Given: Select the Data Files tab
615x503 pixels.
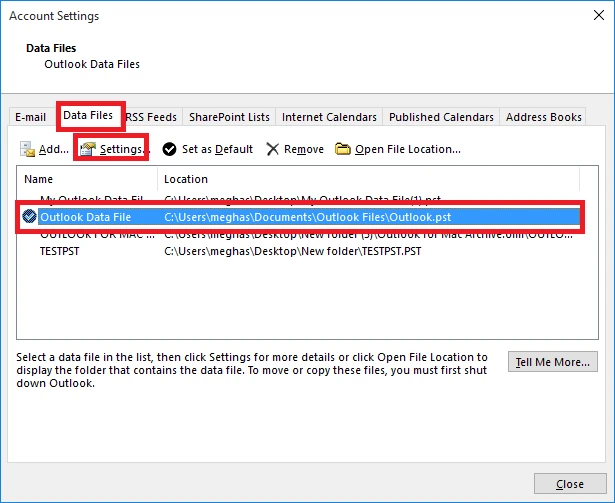Looking at the screenshot, I should [88, 116].
